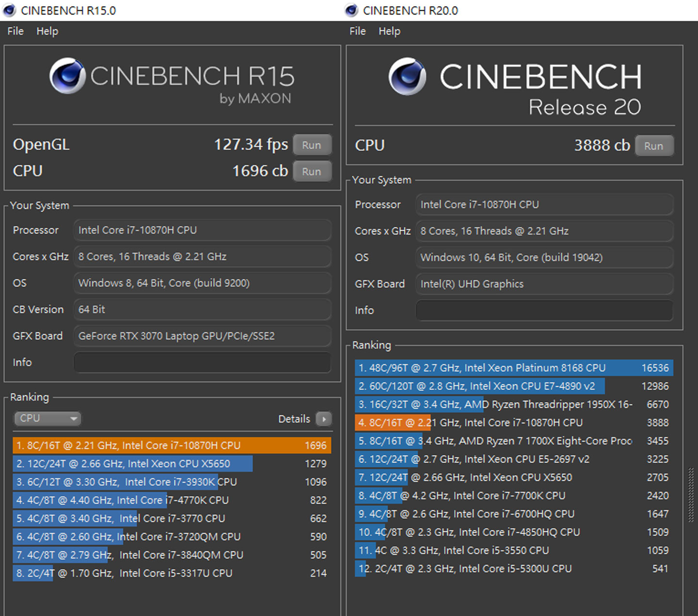Select R20 ranking row Core i7-7700K

(514, 496)
